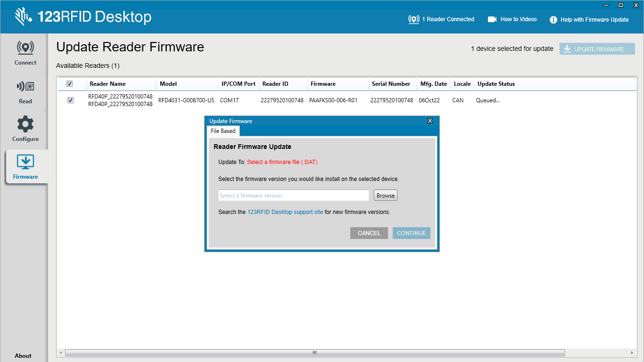Select the Firmware sidebar icon
This screenshot has width=644, height=362.
[x=25, y=167]
